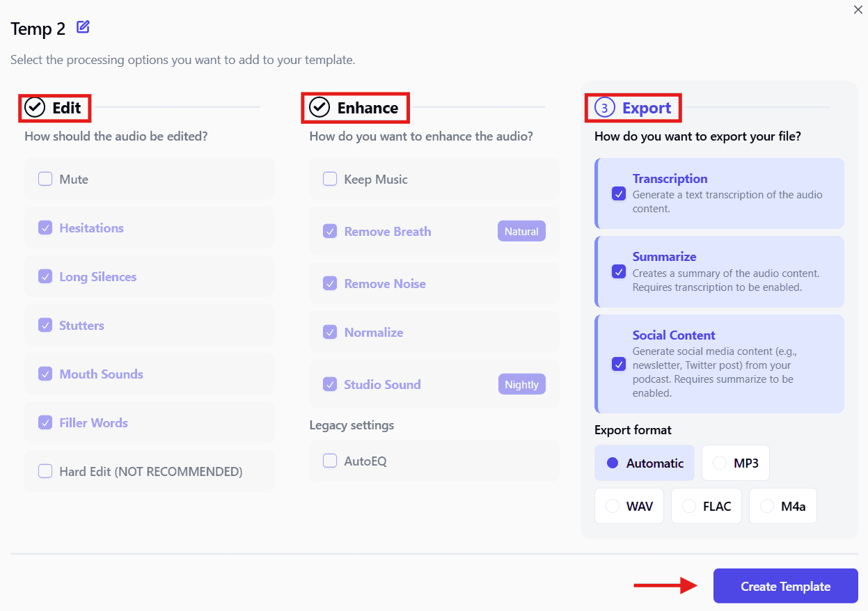Pick the M4a export format
The width and height of the screenshot is (868, 611).
[x=782, y=506]
